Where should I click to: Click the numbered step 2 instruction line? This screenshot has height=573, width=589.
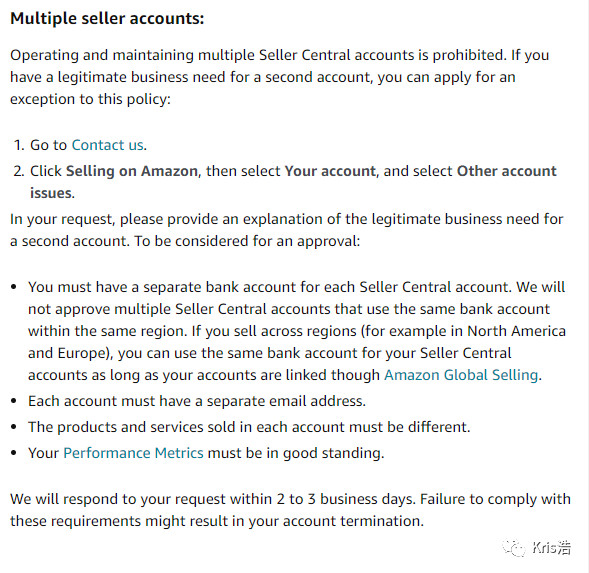pos(285,182)
